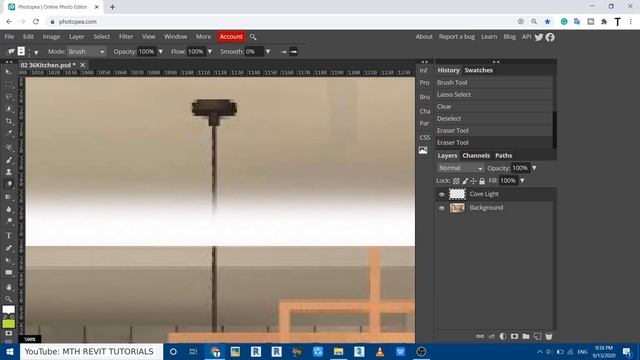Select the Lasso tool
640x360 pixels.
[9, 97]
